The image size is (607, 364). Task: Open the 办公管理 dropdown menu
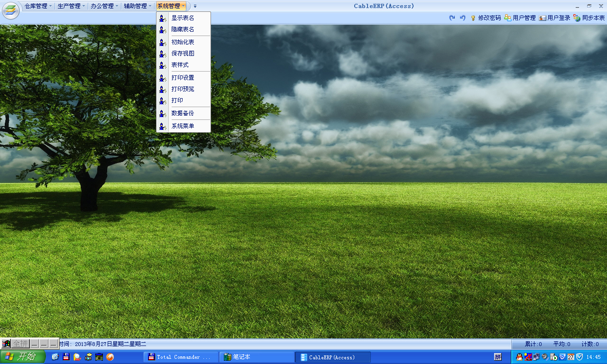click(x=105, y=6)
